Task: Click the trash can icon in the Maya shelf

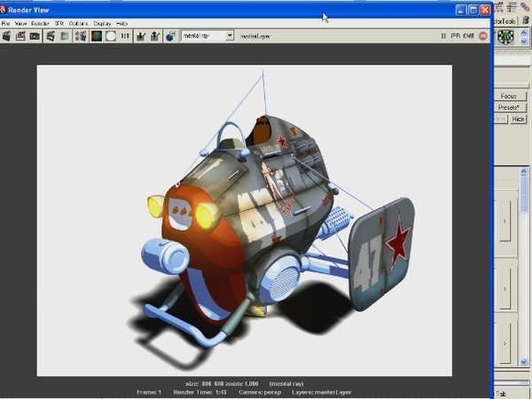Action: coord(526,20)
